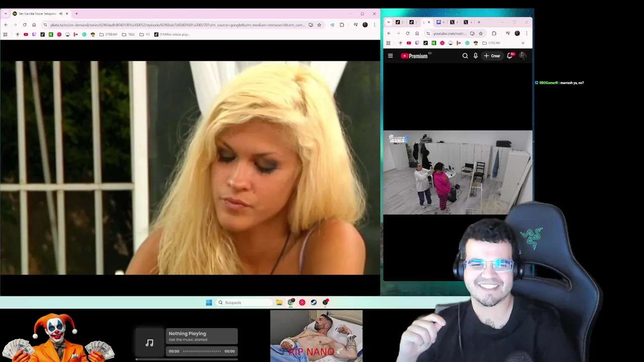This screenshot has height=362, width=644.
Task: Switch to the first X tab
Action: tap(452, 22)
